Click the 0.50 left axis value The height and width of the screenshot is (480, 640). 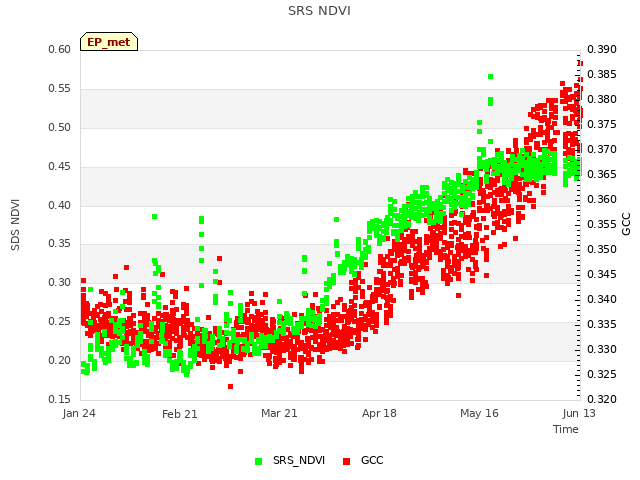[60, 127]
